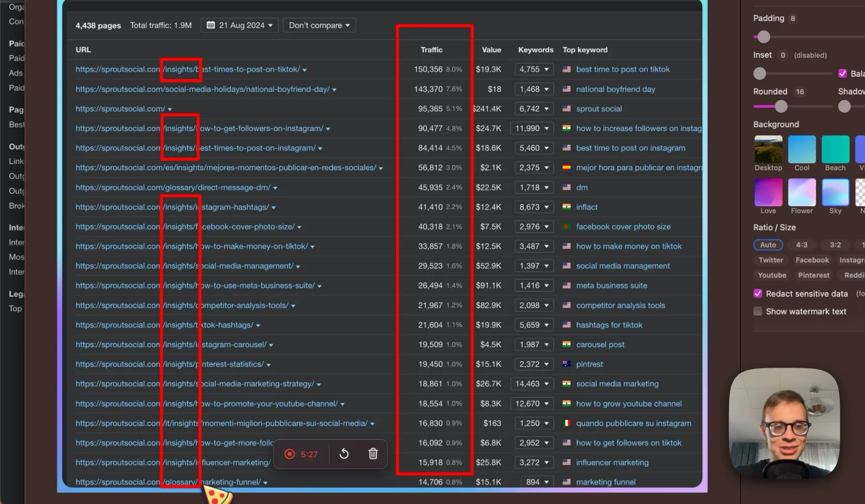Open the glossary/direct-message-dm URL link

coord(173,188)
